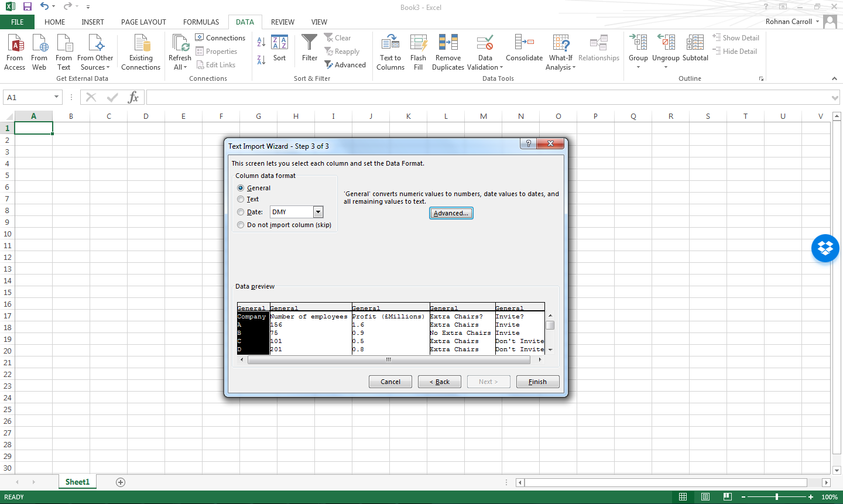Click the zoom slider handle
This screenshot has width=843, height=504.
pos(777,497)
